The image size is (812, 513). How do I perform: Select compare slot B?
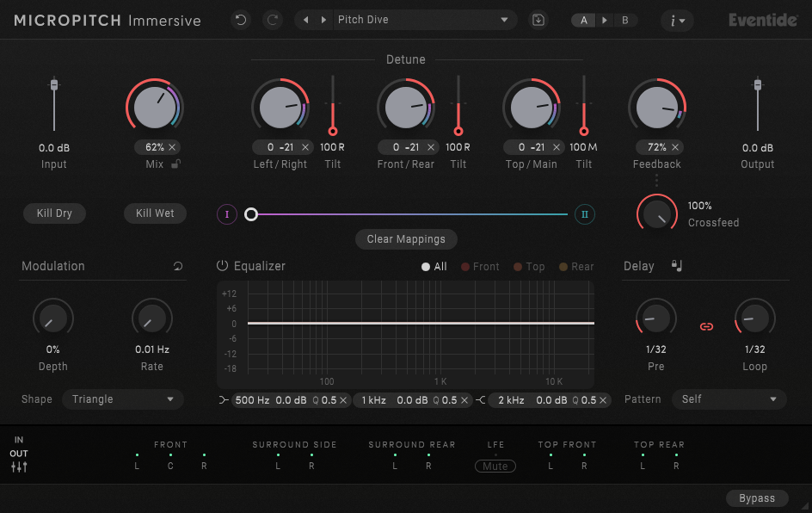[x=625, y=20]
